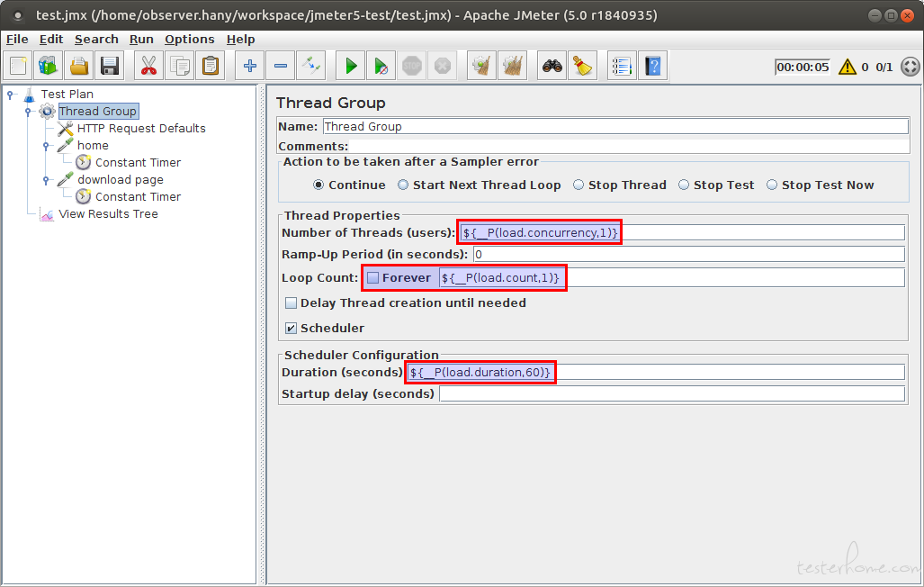Start the test with green play icon

pos(351,66)
